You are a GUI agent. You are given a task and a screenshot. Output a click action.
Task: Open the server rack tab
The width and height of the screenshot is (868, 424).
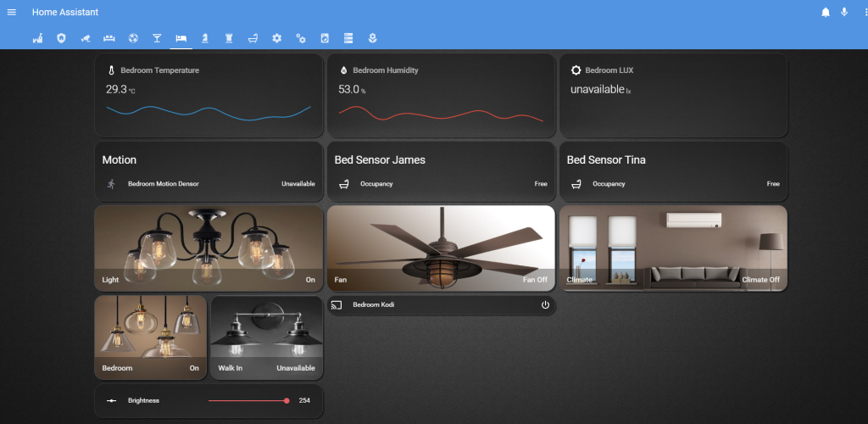point(348,38)
